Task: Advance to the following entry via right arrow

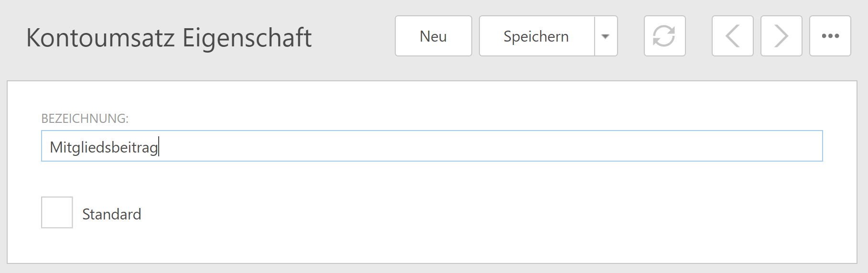Action: (781, 36)
